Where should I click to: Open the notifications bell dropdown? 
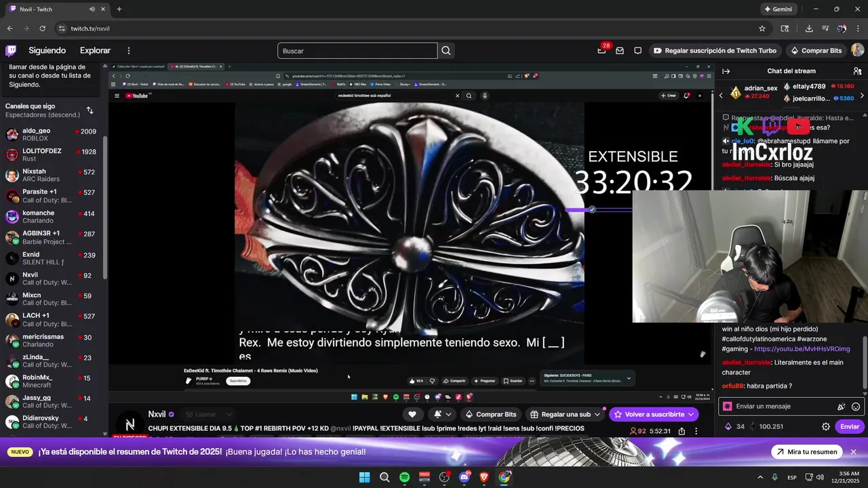tap(442, 414)
